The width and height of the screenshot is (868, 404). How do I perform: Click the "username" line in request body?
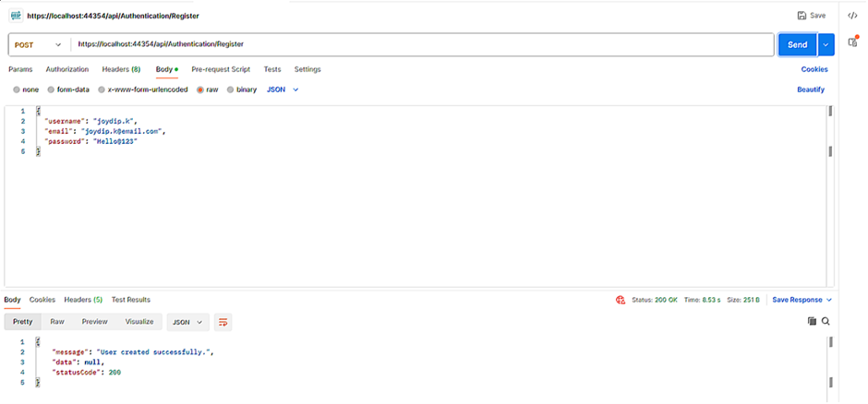[90, 121]
